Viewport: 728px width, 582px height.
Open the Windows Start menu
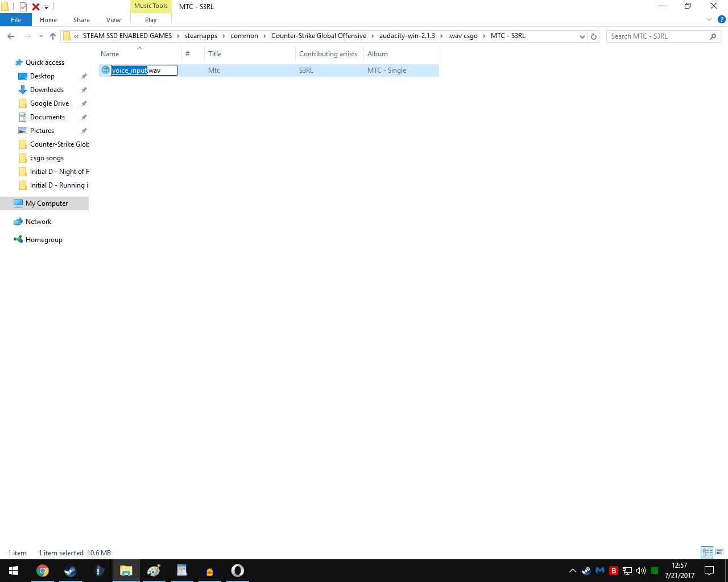point(14,571)
